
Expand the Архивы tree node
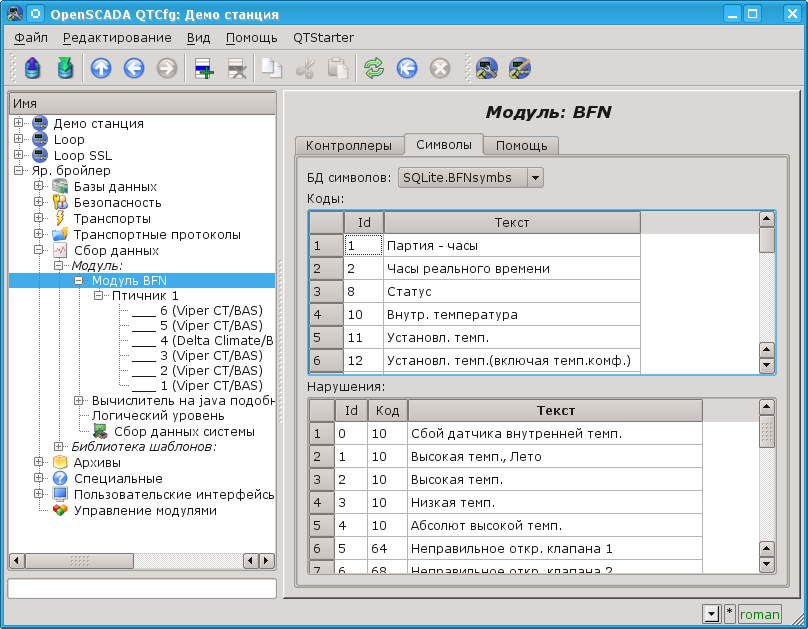[x=39, y=462]
